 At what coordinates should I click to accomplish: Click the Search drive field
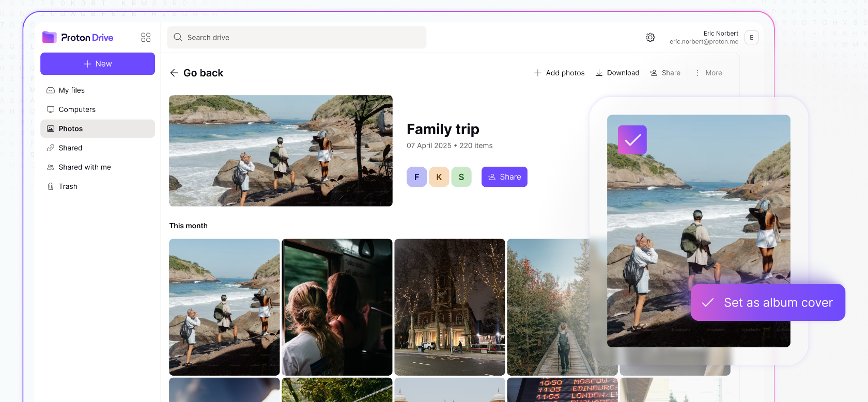click(x=297, y=37)
